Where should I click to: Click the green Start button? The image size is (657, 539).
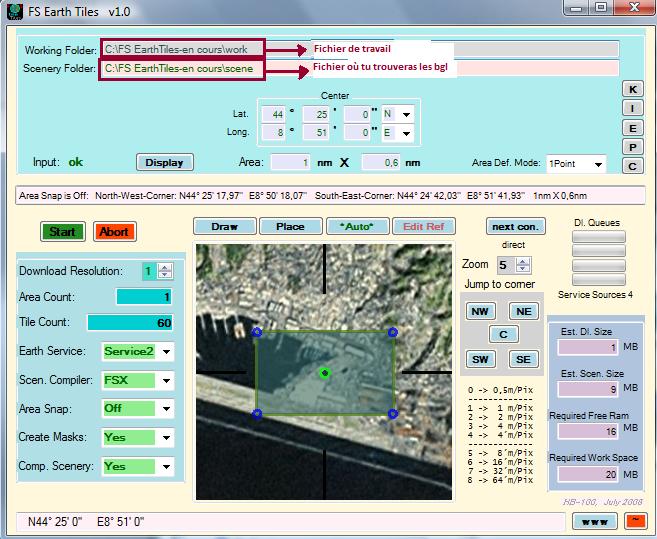click(x=62, y=232)
